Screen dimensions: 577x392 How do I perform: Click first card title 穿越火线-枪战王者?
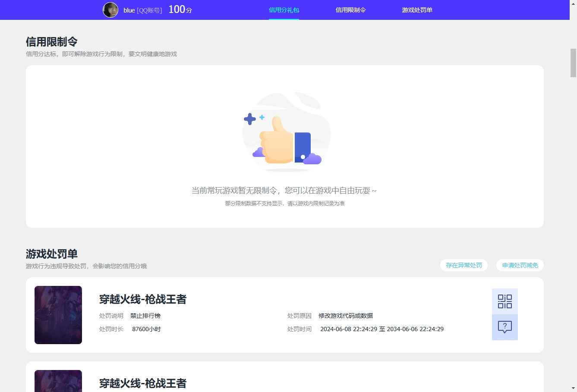(x=143, y=299)
